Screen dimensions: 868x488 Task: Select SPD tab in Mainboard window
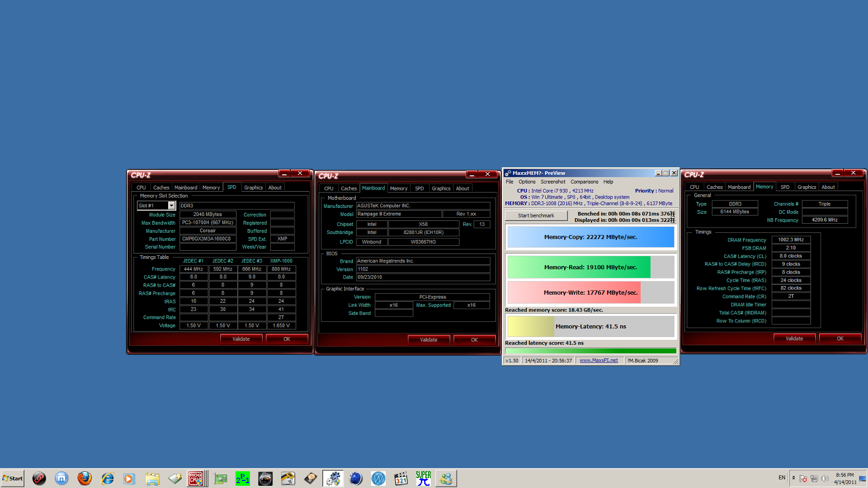pos(419,188)
